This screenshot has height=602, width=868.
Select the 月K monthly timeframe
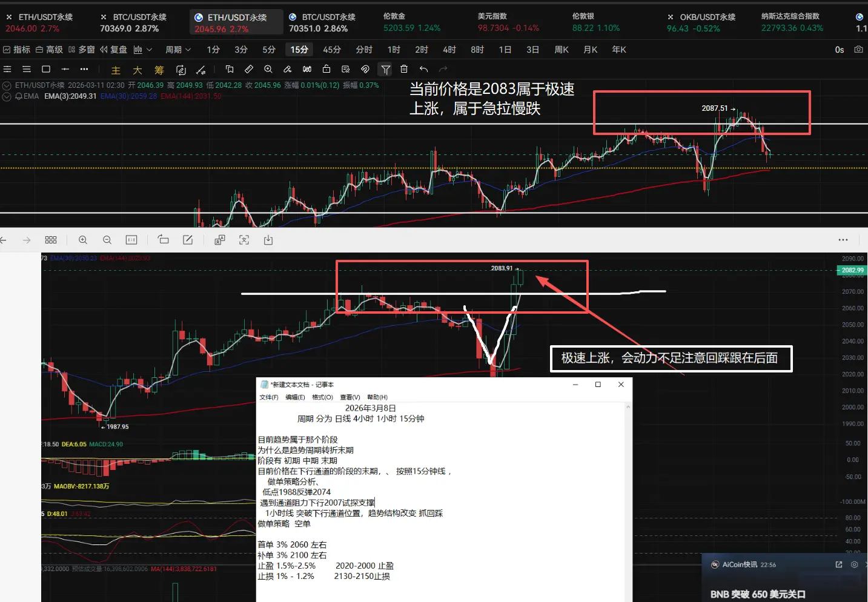click(x=591, y=50)
